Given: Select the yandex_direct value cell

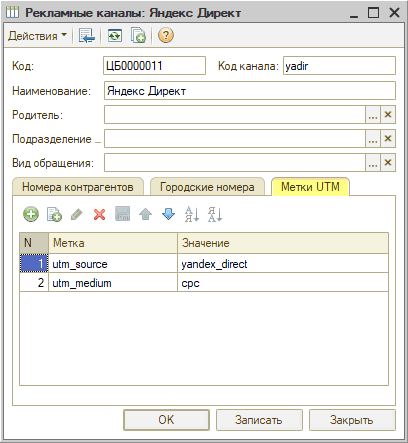Looking at the screenshot, I should point(283,264).
